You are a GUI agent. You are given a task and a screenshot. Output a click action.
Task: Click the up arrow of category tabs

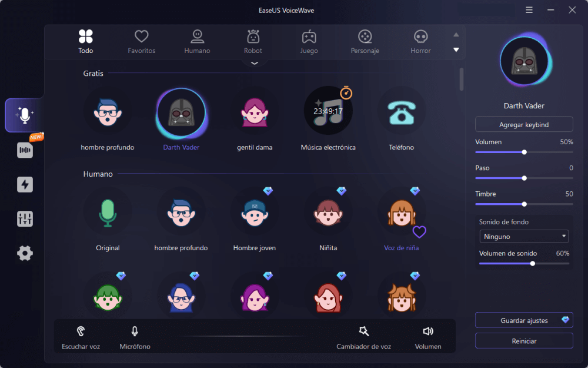pyautogui.click(x=456, y=35)
